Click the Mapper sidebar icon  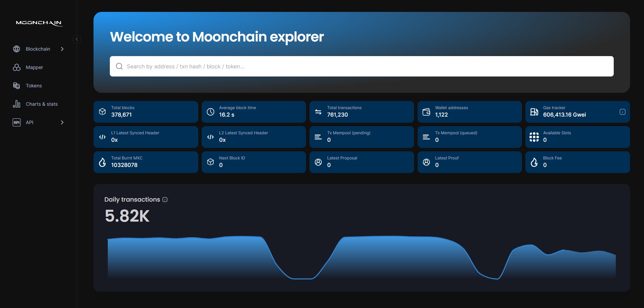[x=17, y=67]
